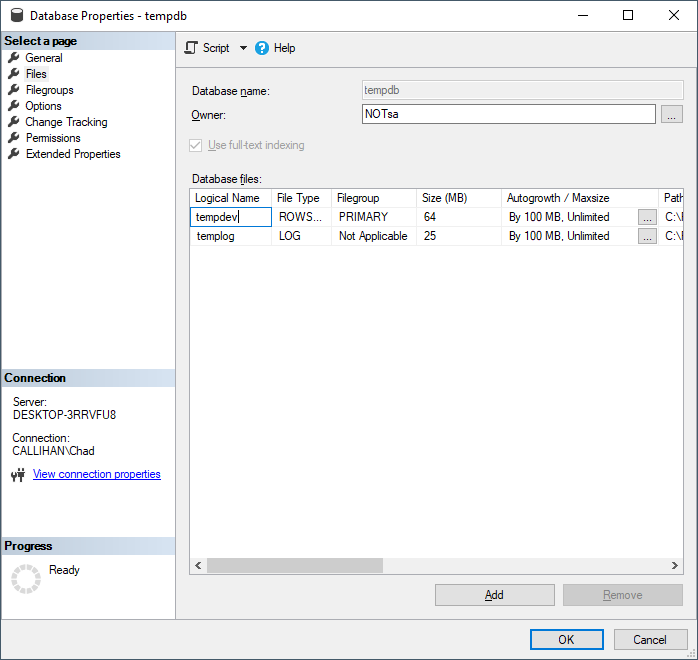698x660 pixels.
Task: Toggle Use full-text indexing checkbox
Action: pos(196,145)
